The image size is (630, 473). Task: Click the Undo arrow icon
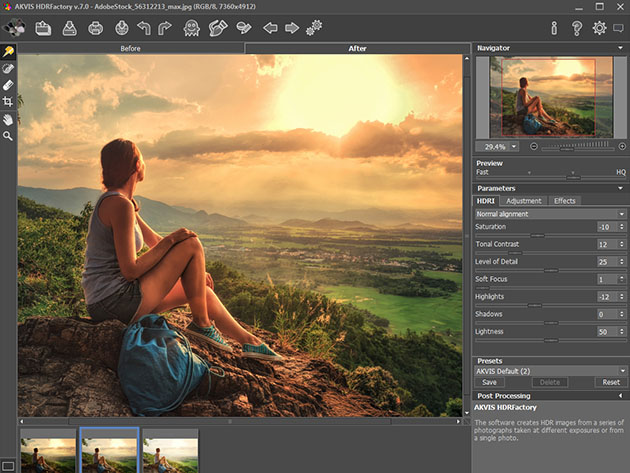point(143,28)
